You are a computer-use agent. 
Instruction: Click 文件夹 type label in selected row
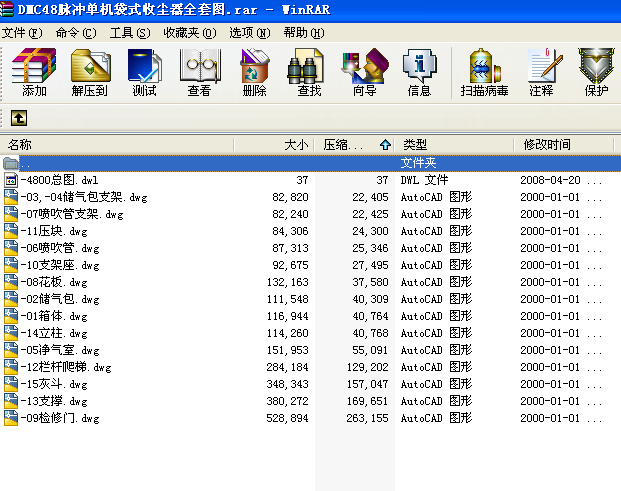coord(418,163)
